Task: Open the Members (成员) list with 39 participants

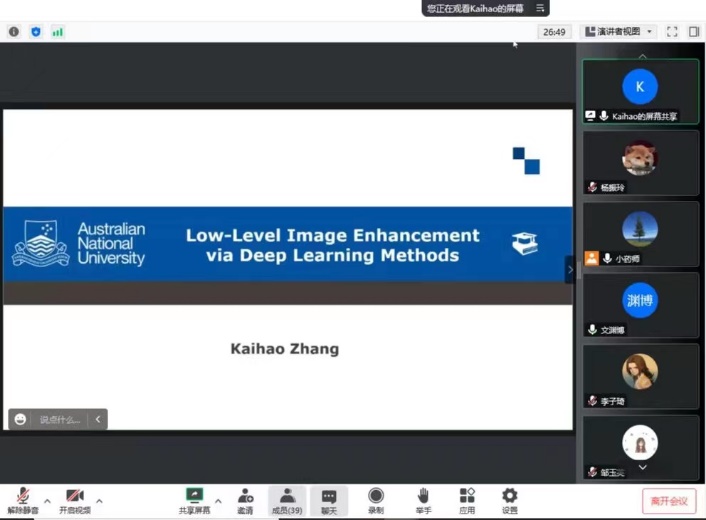Action: pos(287,498)
